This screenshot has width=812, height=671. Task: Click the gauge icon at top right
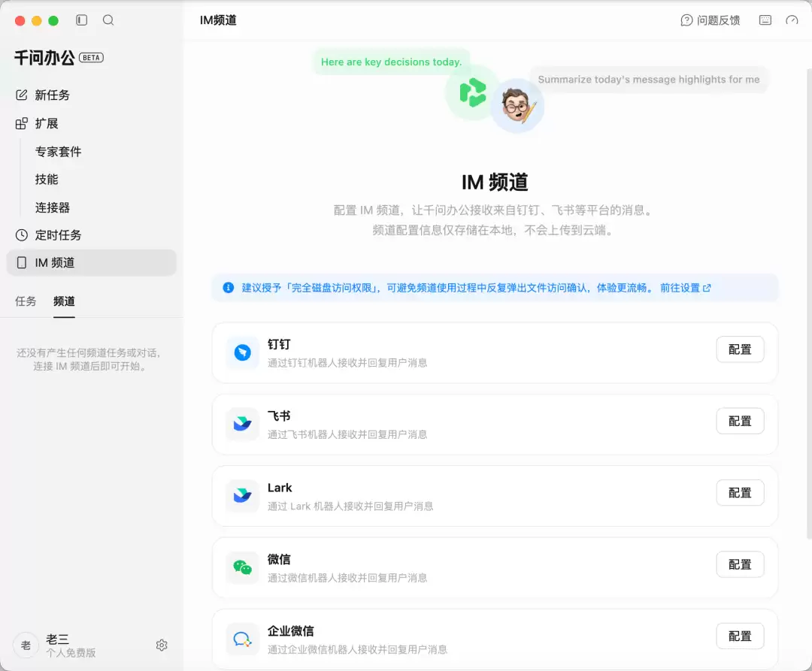coord(792,20)
